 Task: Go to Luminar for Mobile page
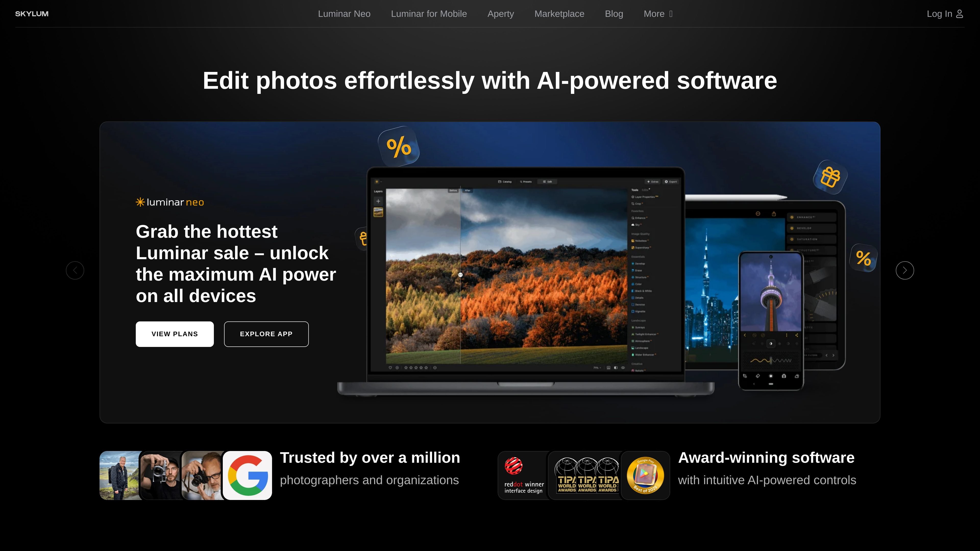[x=429, y=14]
